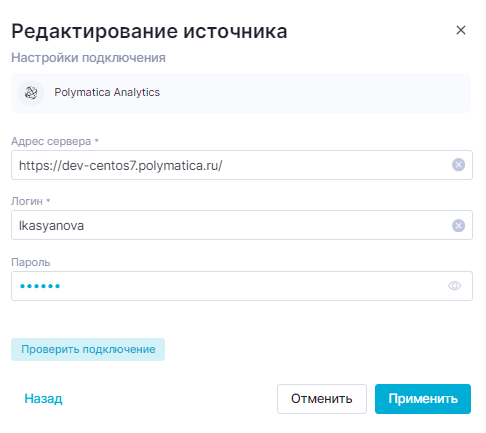Cancel editing with Отменить button
This screenshot has width=486, height=433.
(322, 399)
